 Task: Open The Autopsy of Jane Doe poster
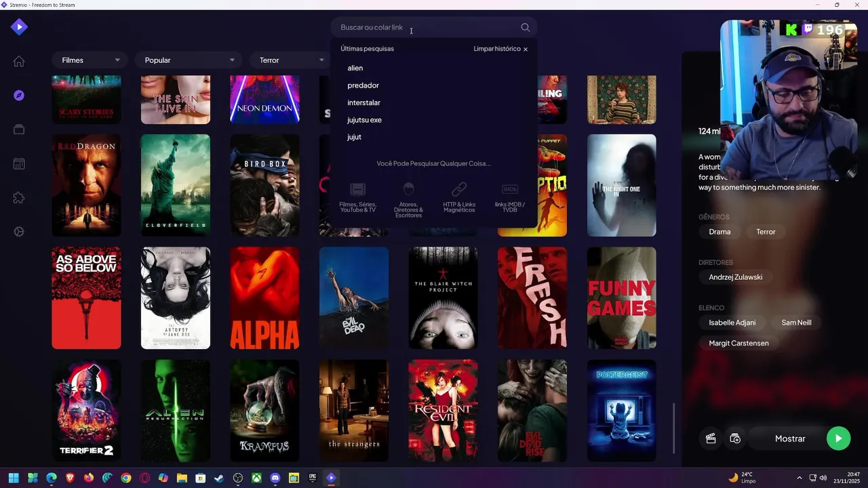(x=176, y=298)
